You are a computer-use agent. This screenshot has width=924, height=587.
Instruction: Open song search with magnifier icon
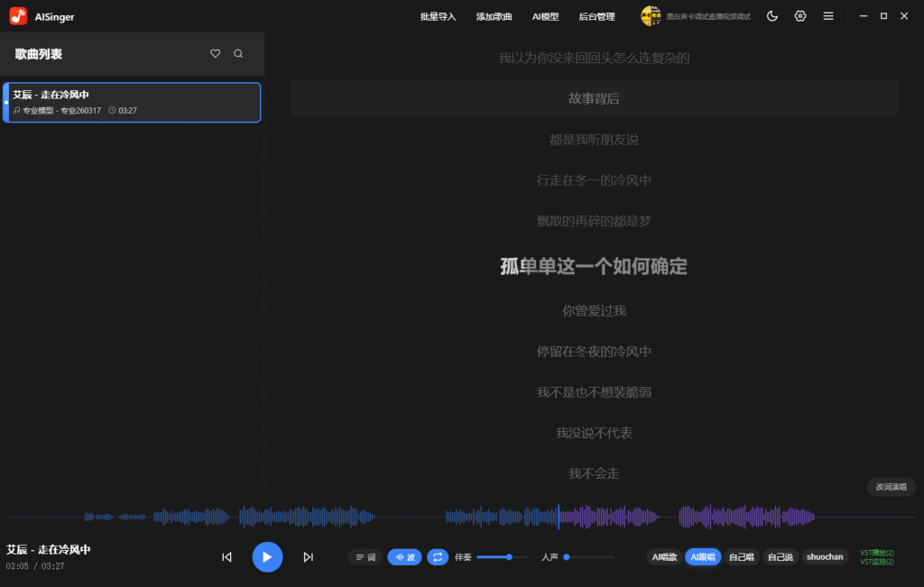238,54
